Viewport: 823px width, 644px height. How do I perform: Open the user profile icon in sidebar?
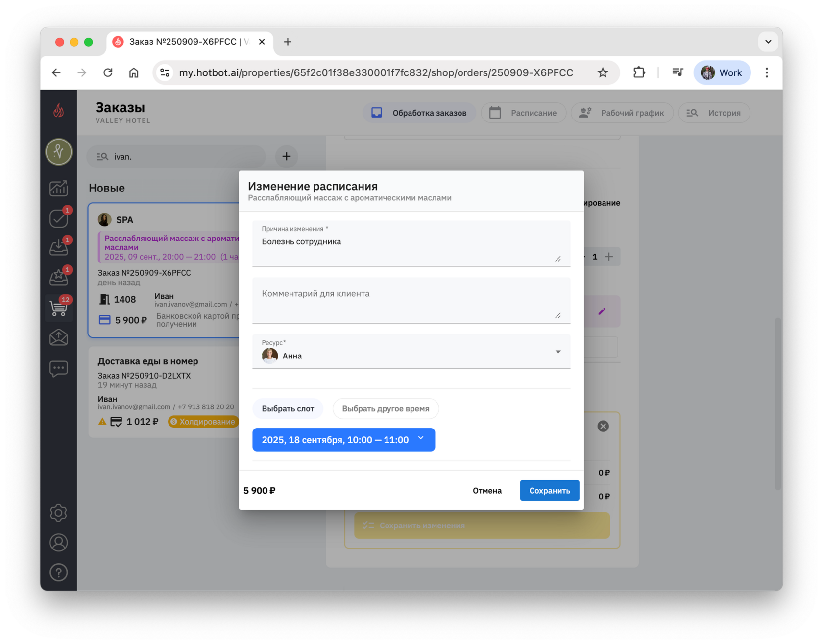coord(59,543)
